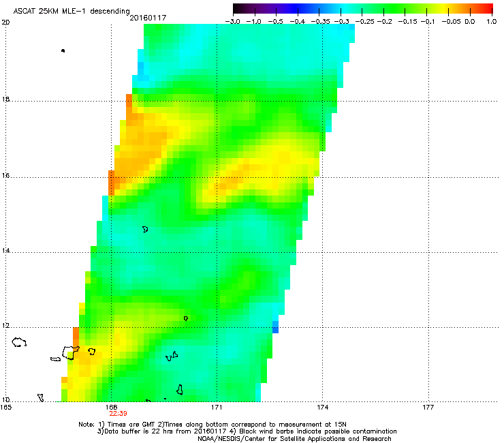Image resolution: width=504 pixels, height=443 pixels.
Task: Click latitude label '16' on left axis
Action: point(5,175)
